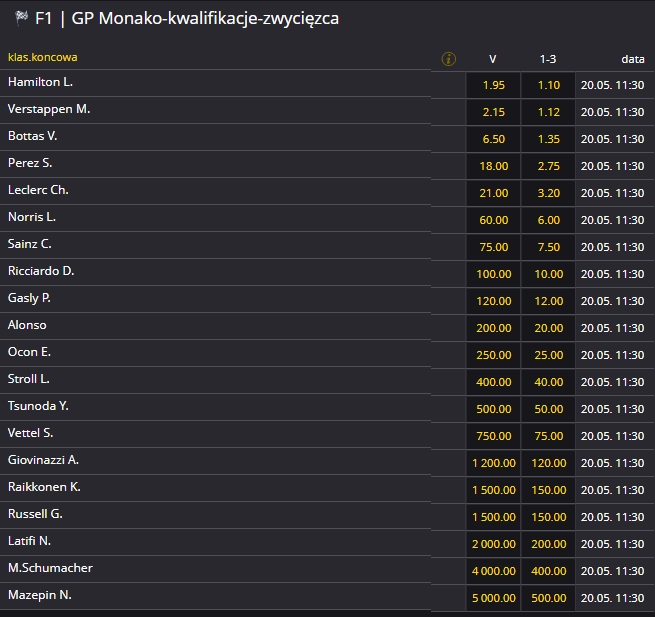The width and height of the screenshot is (655, 617).
Task: Select Verstappen M. win odds 2.15
Action: pyautogui.click(x=493, y=112)
